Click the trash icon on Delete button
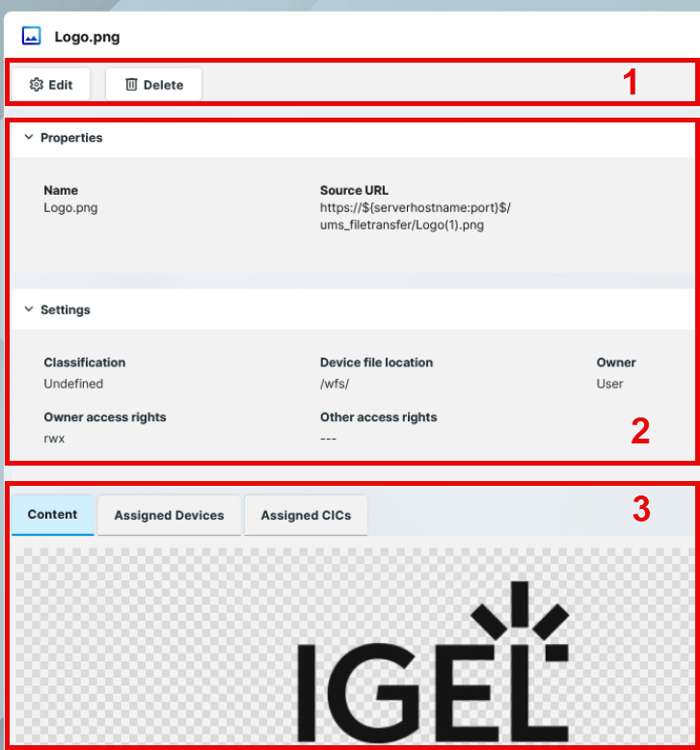700x750 pixels. (x=131, y=85)
